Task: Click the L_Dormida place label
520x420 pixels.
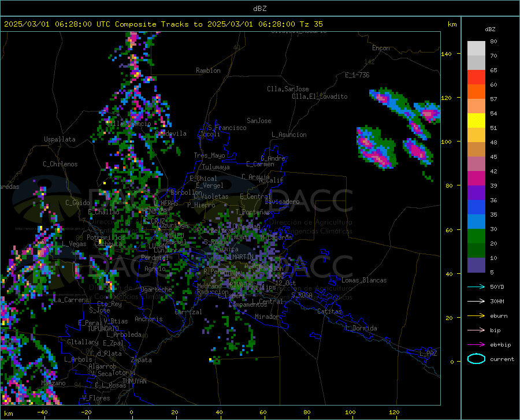Action: click(x=361, y=328)
